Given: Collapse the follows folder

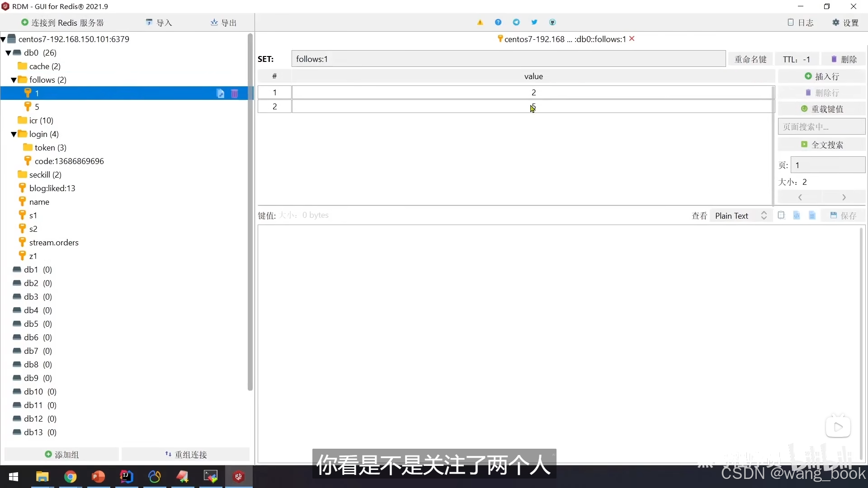Looking at the screenshot, I should (14, 80).
